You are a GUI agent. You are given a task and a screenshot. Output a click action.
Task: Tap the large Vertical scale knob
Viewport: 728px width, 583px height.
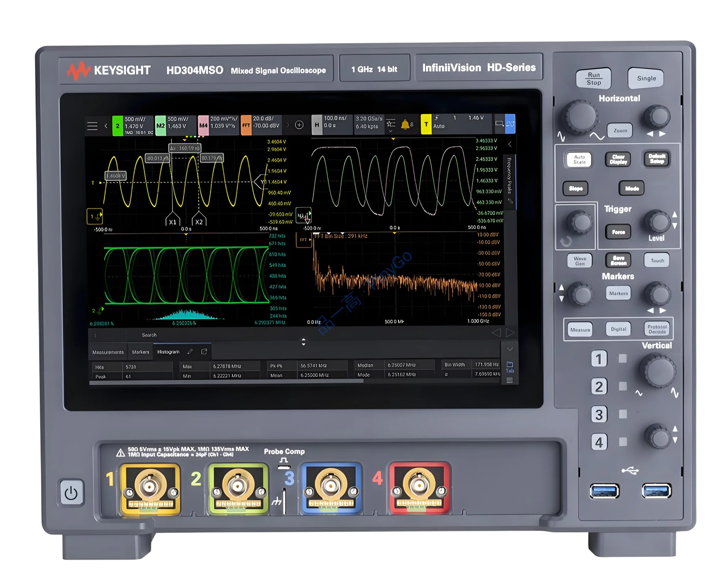pos(658,371)
